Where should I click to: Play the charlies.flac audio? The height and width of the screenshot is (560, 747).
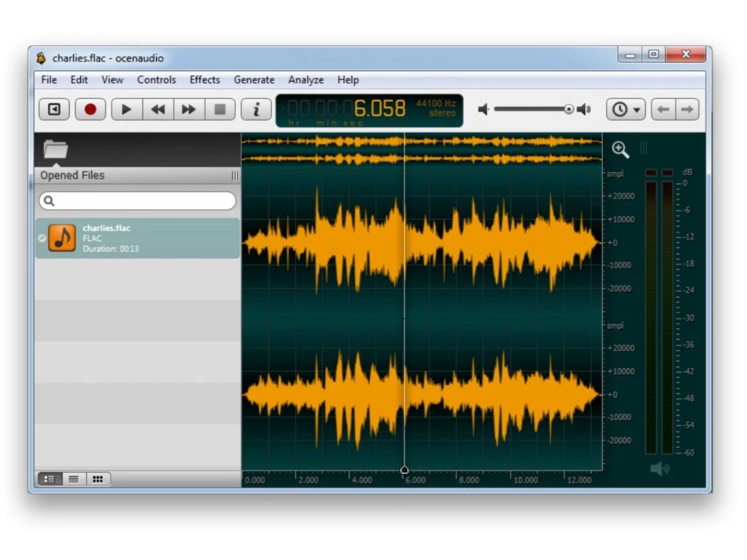pos(127,110)
